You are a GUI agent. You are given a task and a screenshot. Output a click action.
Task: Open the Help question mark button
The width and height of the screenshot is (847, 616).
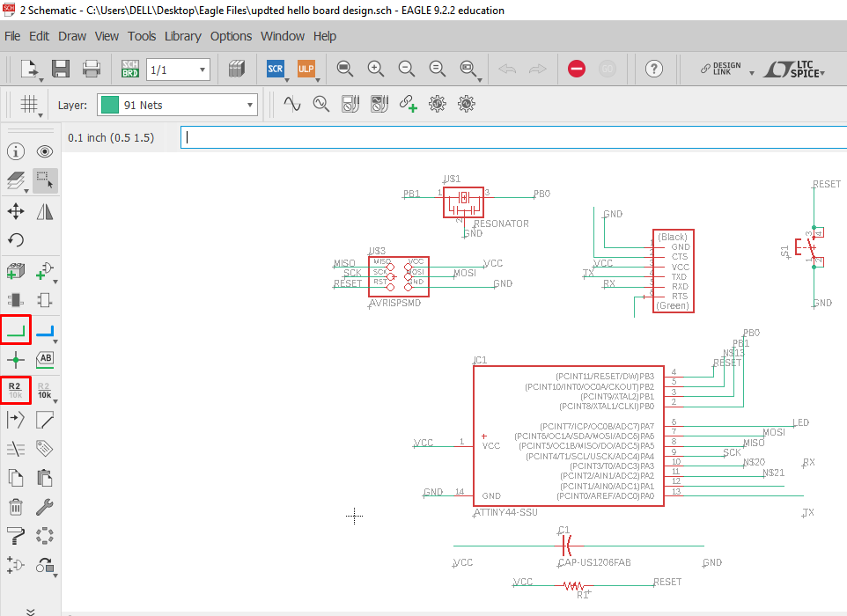pyautogui.click(x=653, y=70)
